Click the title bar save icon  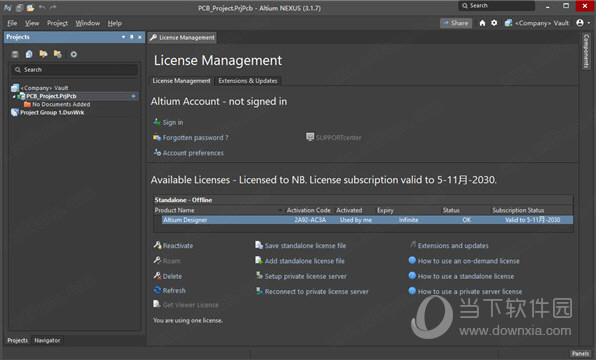point(19,8)
